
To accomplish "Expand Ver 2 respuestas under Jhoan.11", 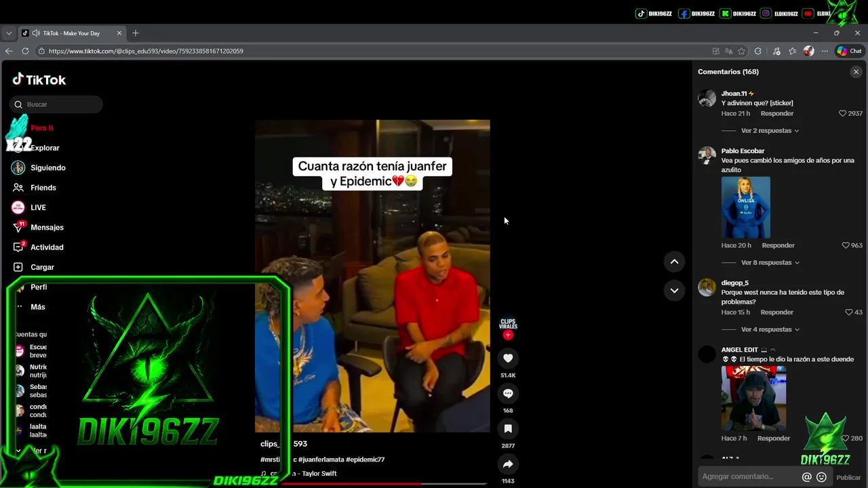I will (770, 131).
